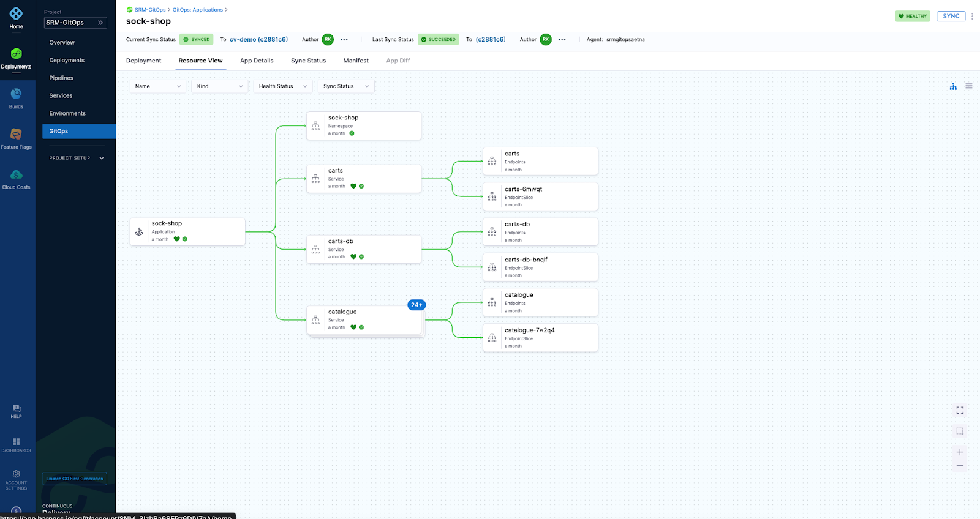This screenshot has height=519, width=980.
Task: Open Dashboards icon in left rail
Action: tap(17, 441)
